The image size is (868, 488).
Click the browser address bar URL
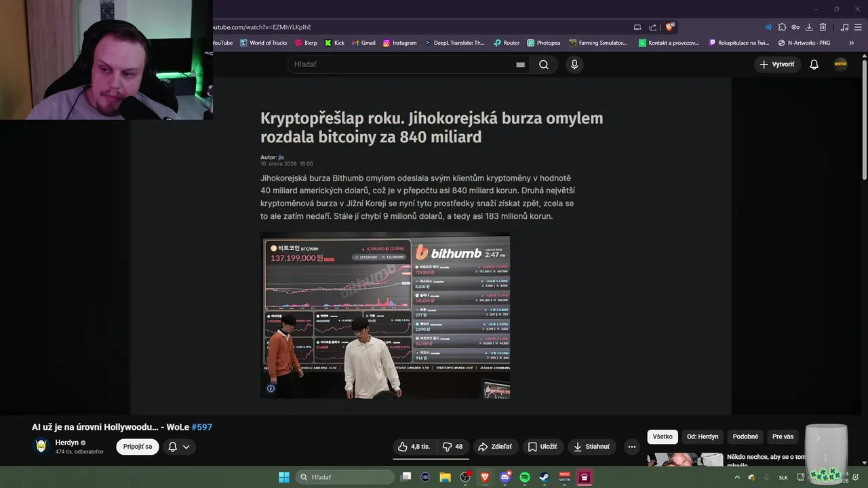(x=262, y=27)
